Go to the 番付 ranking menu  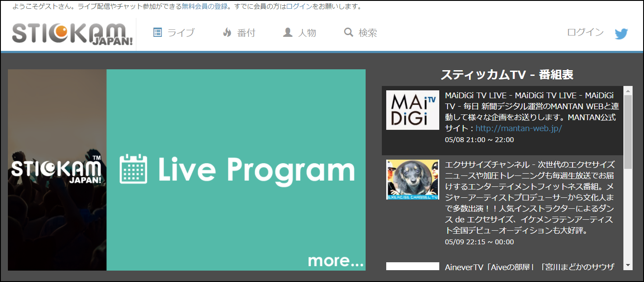tap(246, 33)
